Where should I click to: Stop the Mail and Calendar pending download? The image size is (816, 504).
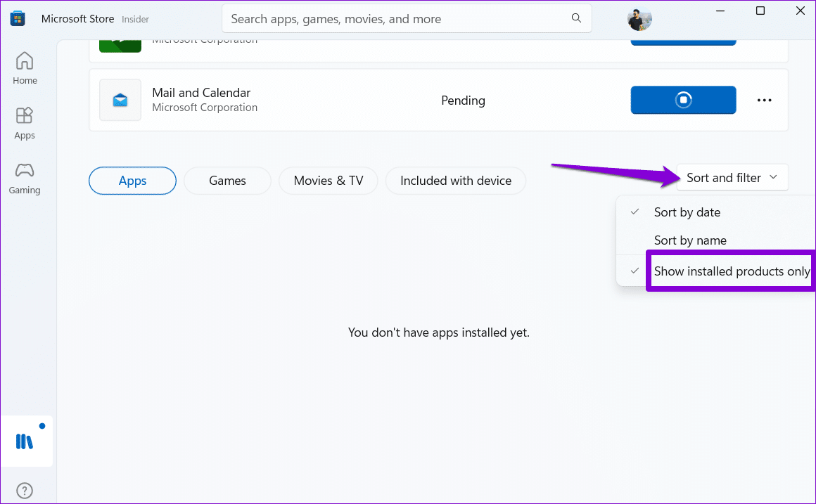click(x=683, y=100)
